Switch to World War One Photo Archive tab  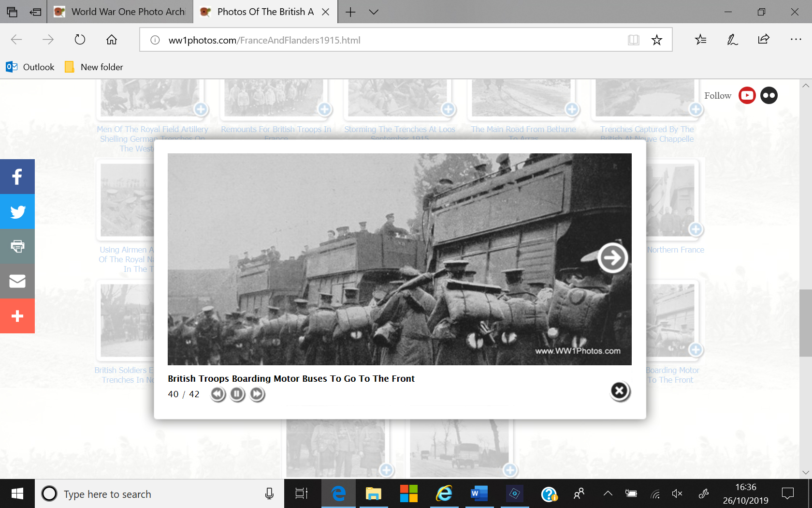tap(120, 12)
